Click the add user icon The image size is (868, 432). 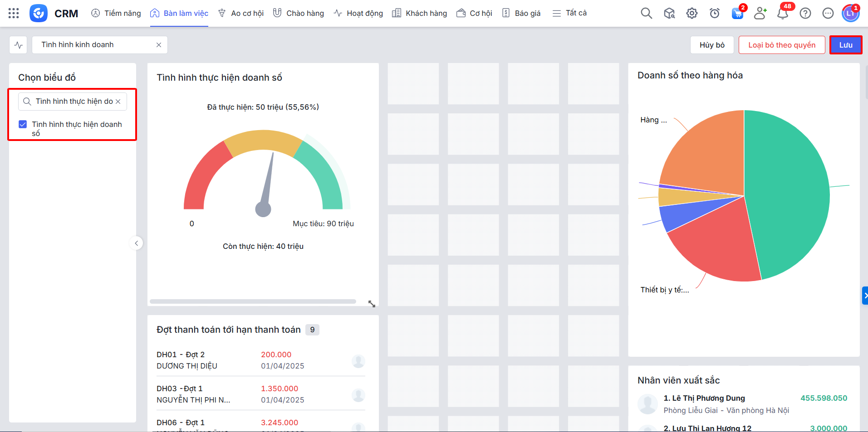(760, 13)
